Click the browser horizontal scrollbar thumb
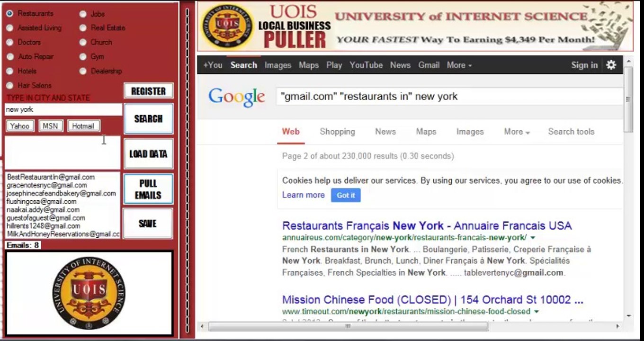This screenshot has width=644, height=341. (x=348, y=326)
